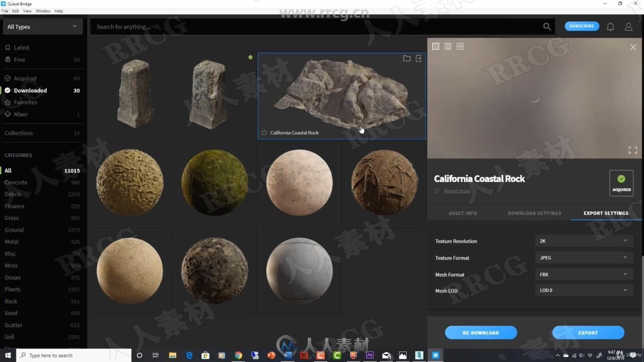Open the Edit menu

tap(16, 11)
